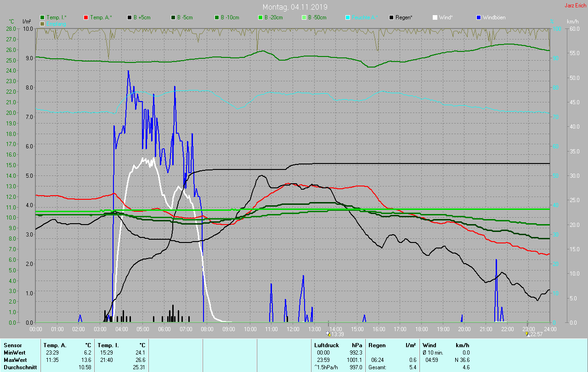Click the dark green Temp. I.* legend swatch
This screenshot has width=588, height=372.
(x=43, y=17)
